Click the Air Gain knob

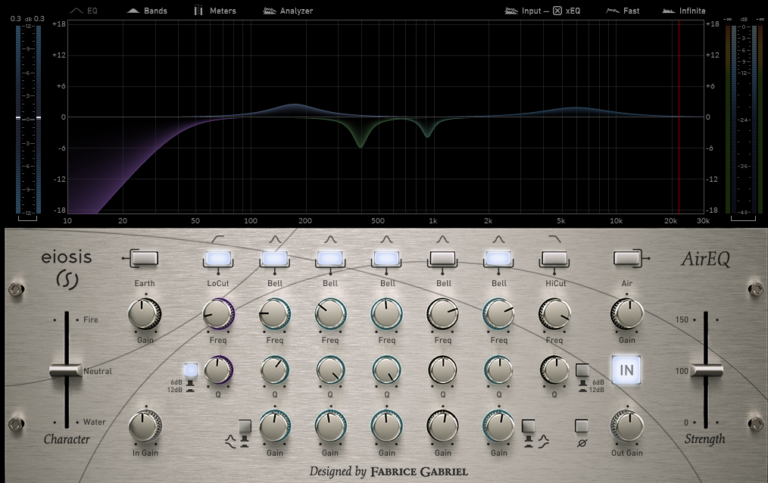[x=627, y=314]
